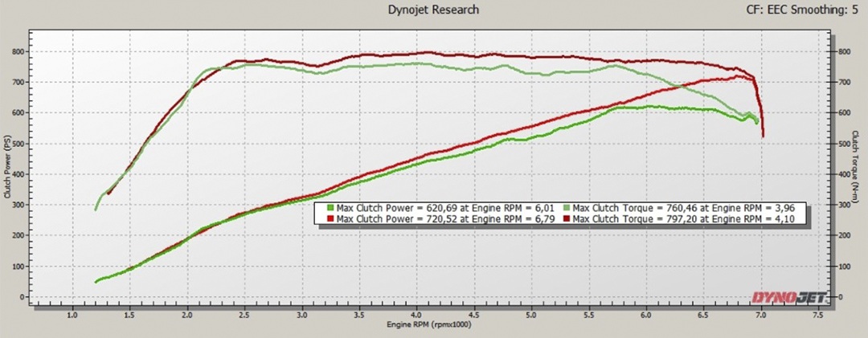Click the Dynojet Research chart title
The height and width of the screenshot is (338, 868).
433,10
